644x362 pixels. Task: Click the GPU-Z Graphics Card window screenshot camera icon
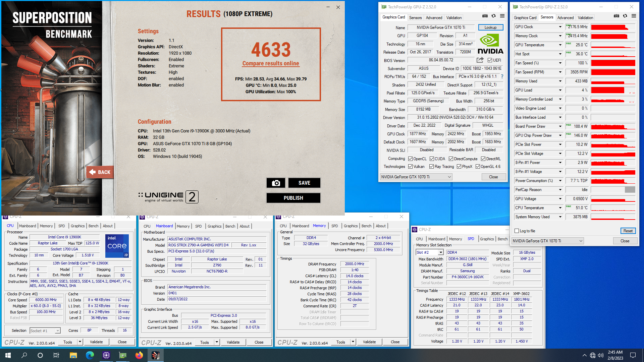tap(485, 16)
